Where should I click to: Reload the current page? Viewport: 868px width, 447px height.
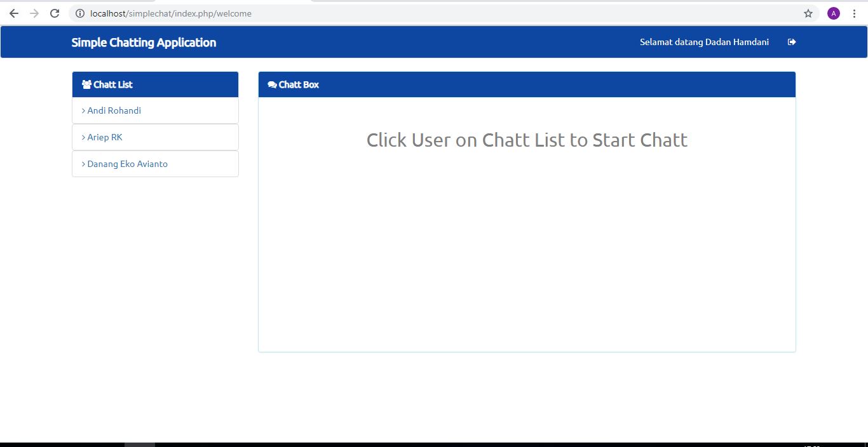pos(55,13)
